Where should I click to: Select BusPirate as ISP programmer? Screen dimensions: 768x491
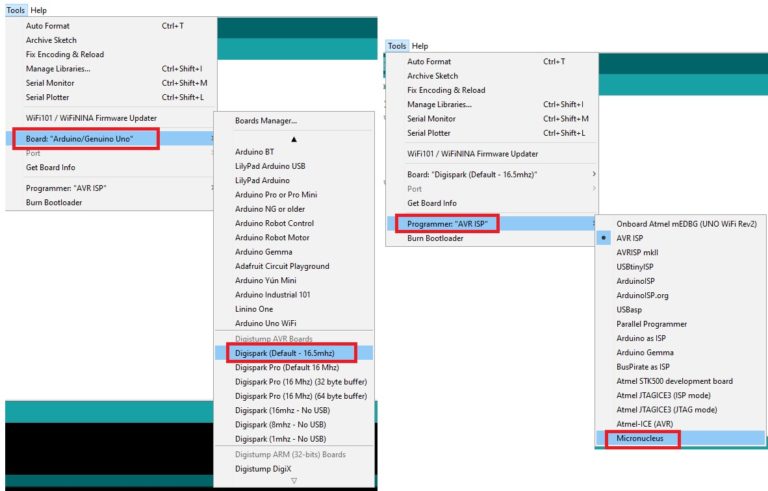(x=680, y=367)
